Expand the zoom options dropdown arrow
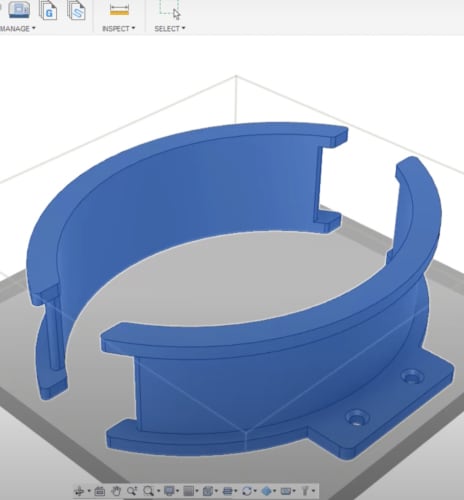464x500 pixels. [159, 491]
